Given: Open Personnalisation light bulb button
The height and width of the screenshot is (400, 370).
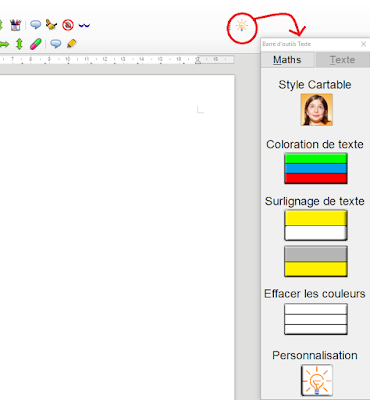Looking at the screenshot, I should point(317,380).
